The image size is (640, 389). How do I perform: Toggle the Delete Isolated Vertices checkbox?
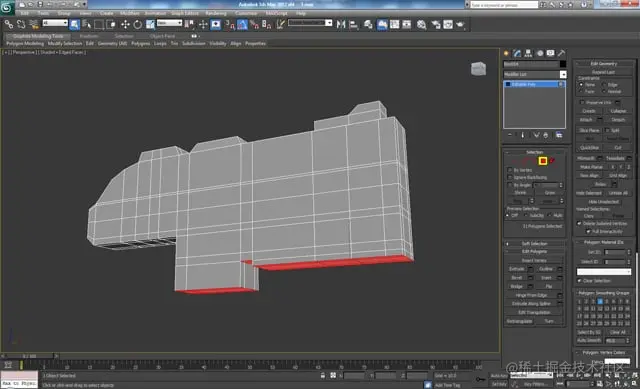579,223
